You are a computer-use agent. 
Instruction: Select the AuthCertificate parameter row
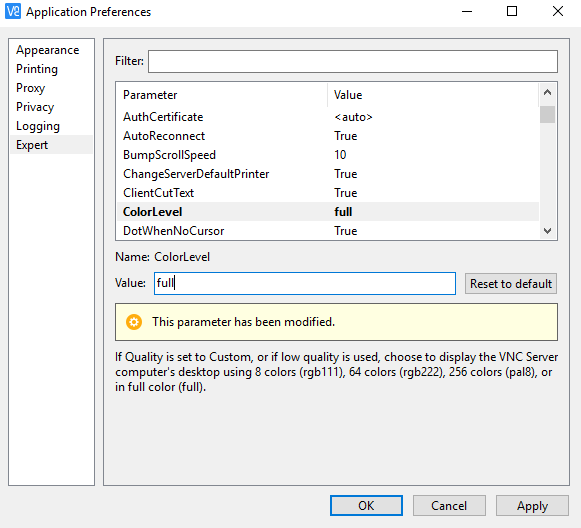click(328, 117)
